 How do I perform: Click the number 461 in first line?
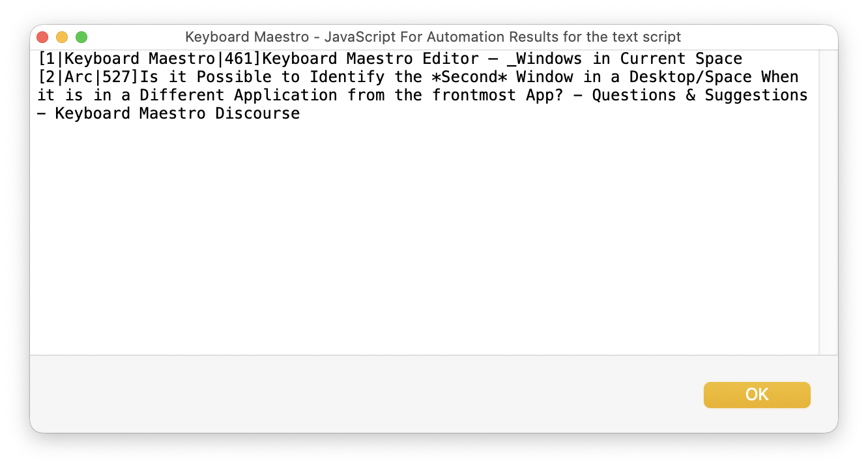239,59
